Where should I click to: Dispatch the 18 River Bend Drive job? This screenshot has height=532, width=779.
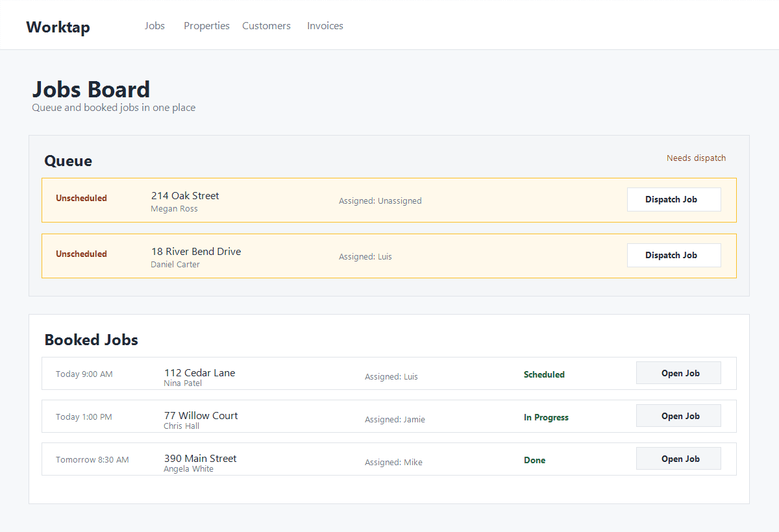(674, 255)
